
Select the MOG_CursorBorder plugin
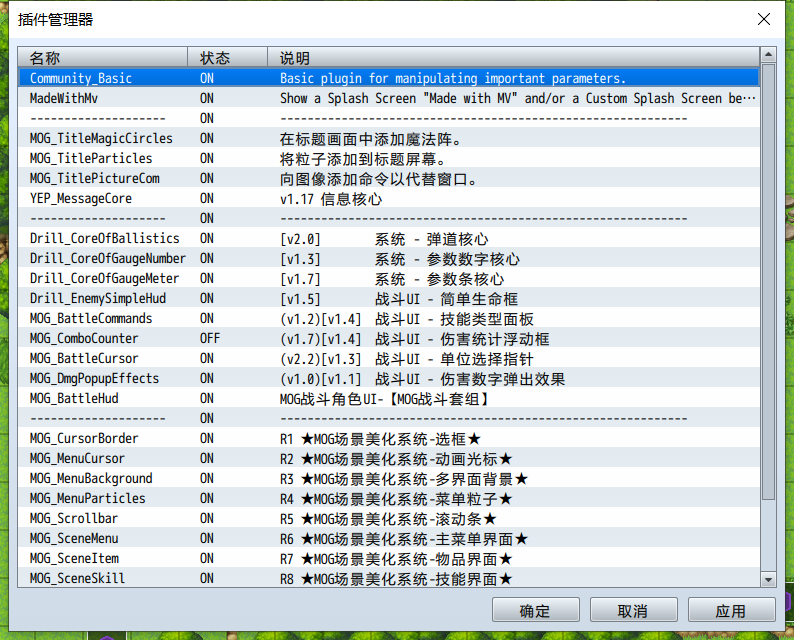[x=389, y=438]
